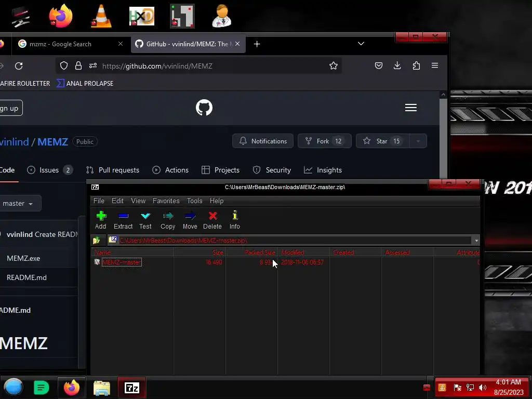Image resolution: width=532 pixels, height=399 pixels.
Task: Click the tracking protection shield icon
Action: 64,66
